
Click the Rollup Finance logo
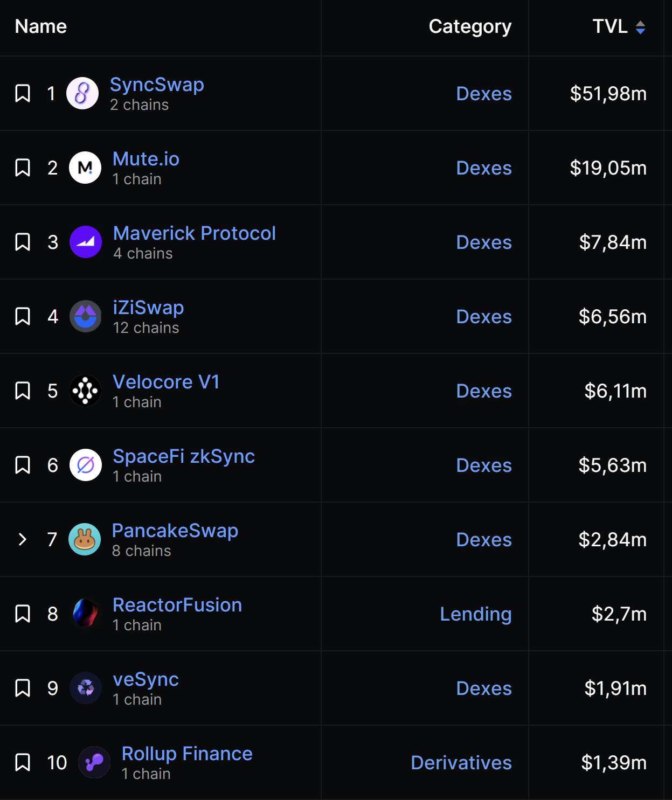pyautogui.click(x=94, y=762)
